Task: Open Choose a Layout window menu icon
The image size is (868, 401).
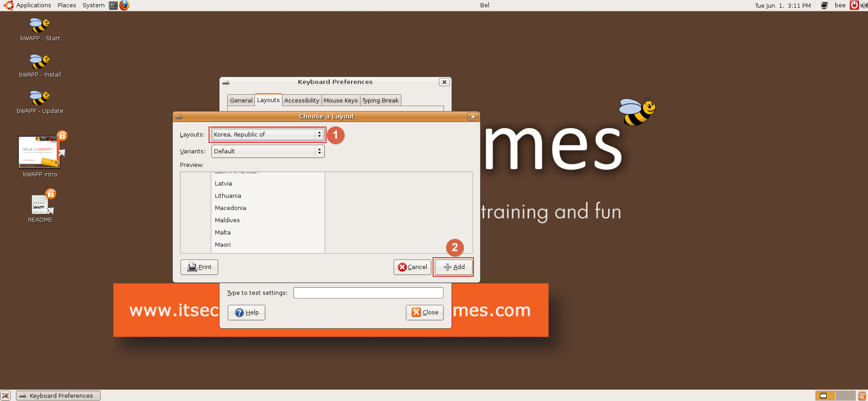Action: pyautogui.click(x=180, y=117)
